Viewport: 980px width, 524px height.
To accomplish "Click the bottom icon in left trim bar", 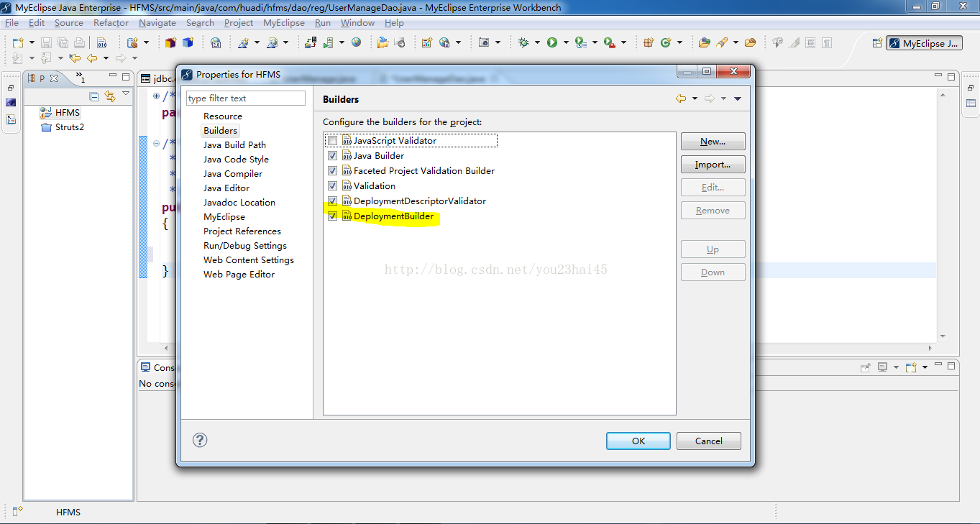I will [x=11, y=119].
